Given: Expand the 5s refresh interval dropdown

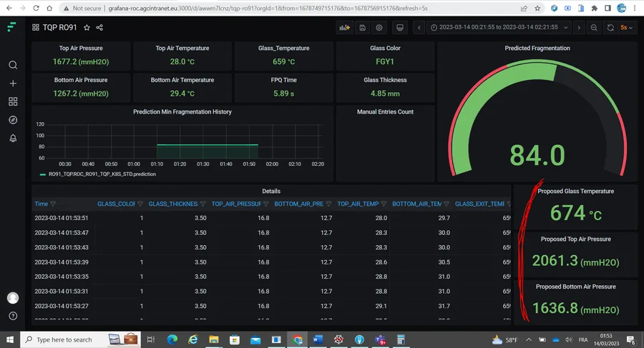Looking at the screenshot, I should 627,27.
